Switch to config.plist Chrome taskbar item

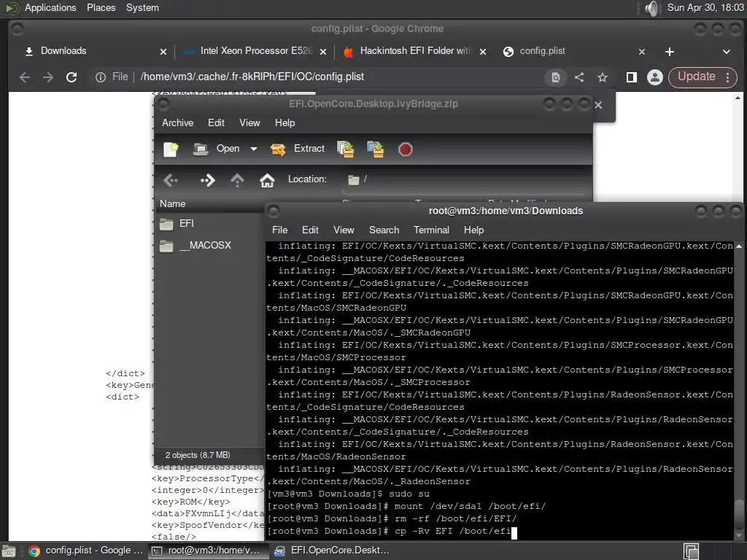(85, 551)
